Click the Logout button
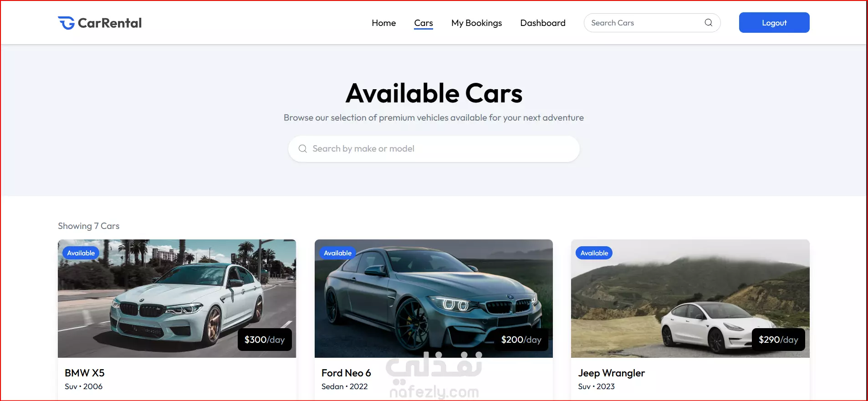 774,23
